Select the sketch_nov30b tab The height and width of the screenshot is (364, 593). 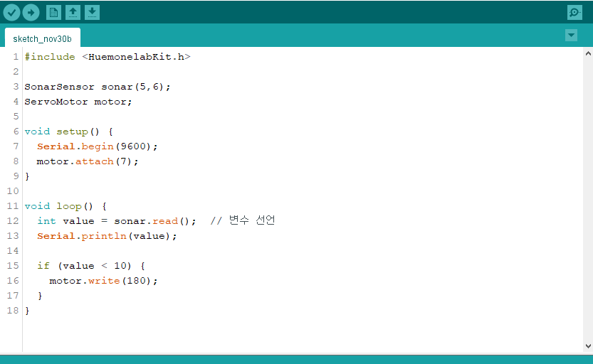pyautogui.click(x=43, y=38)
